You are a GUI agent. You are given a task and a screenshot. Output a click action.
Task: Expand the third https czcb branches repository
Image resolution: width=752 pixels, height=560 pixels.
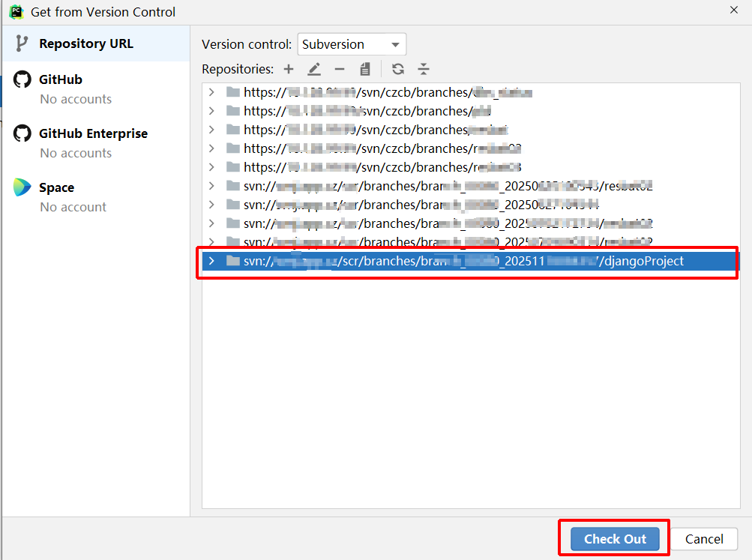[211, 130]
